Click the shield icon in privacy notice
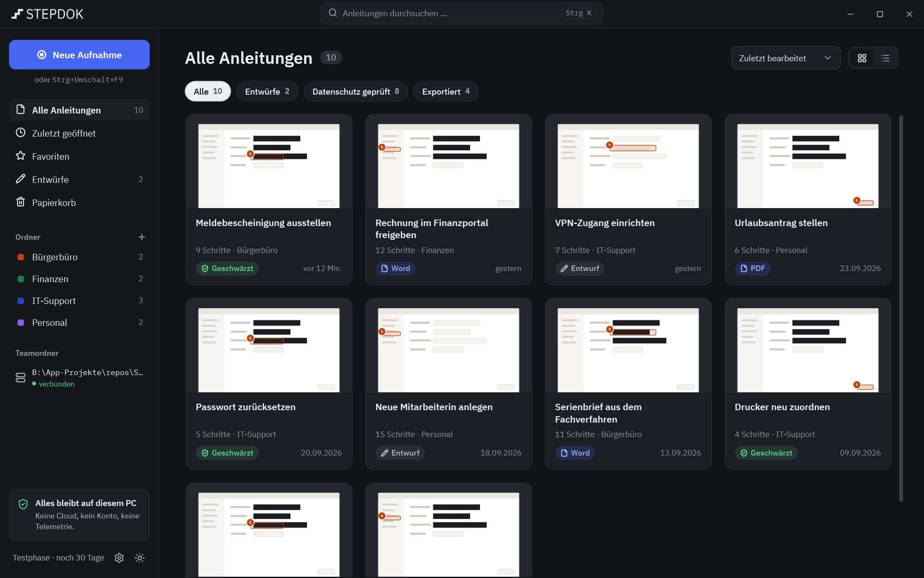 point(24,504)
